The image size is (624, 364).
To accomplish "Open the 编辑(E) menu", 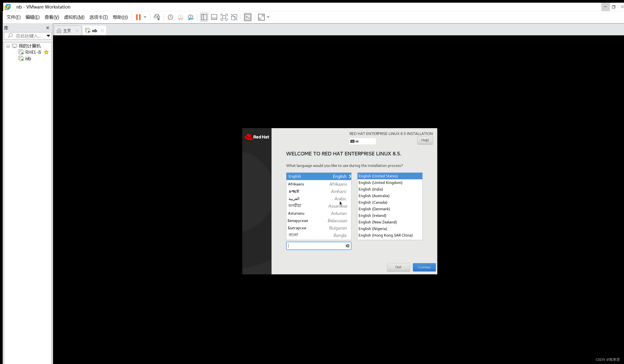I will 32,17.
